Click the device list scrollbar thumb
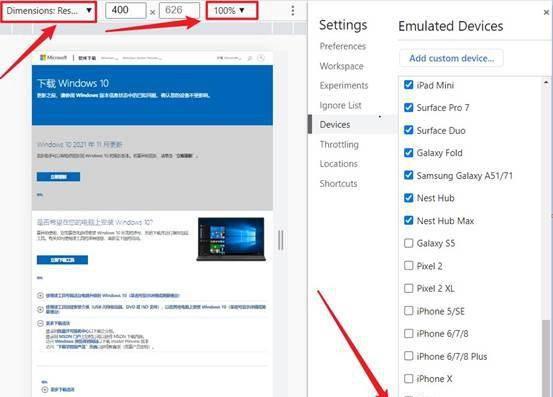The image size is (553, 397). click(546, 358)
